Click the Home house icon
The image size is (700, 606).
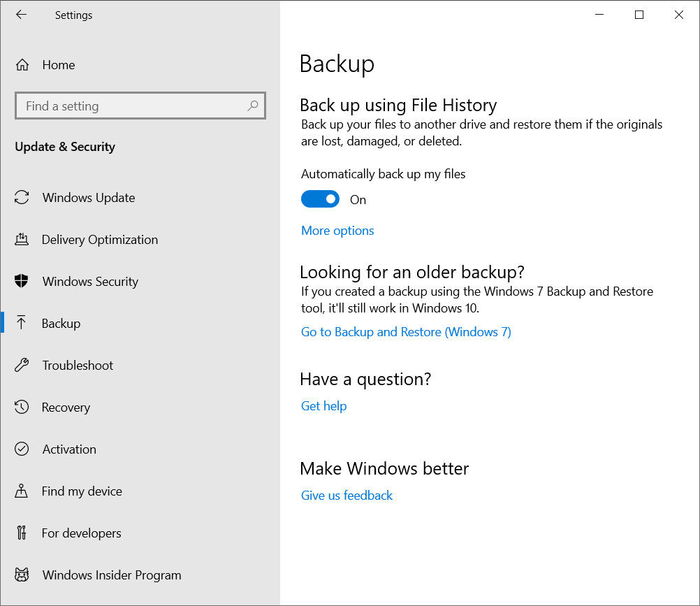[x=22, y=65]
